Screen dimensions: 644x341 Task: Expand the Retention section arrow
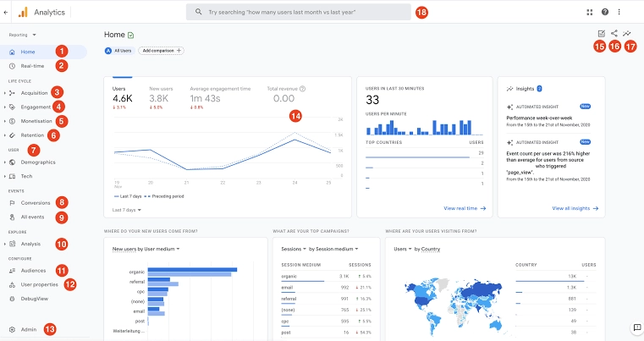tap(5, 135)
